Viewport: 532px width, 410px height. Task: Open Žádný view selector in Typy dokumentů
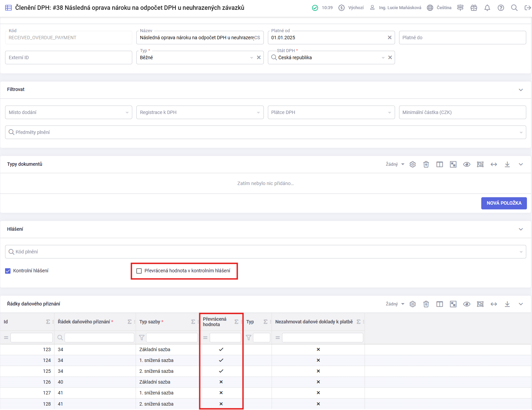point(395,164)
